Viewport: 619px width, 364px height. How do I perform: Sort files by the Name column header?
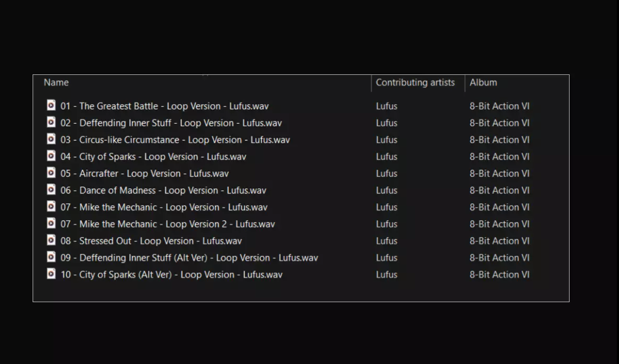coord(56,82)
